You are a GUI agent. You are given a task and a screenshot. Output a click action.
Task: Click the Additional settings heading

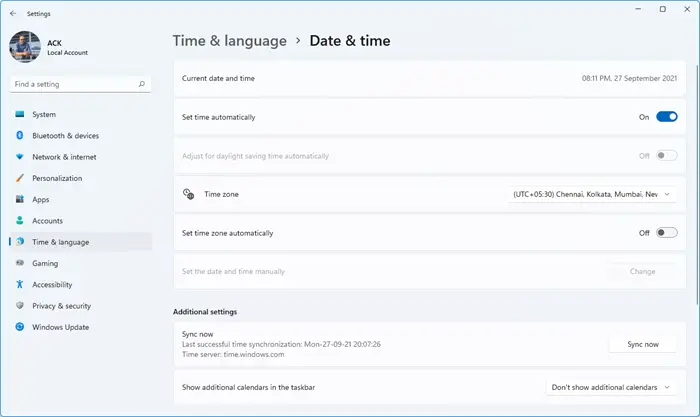(x=205, y=312)
